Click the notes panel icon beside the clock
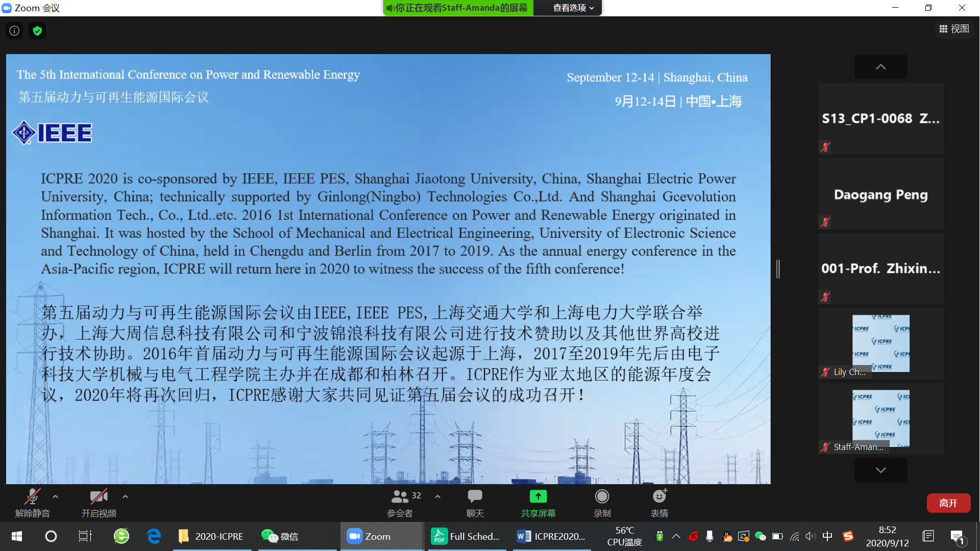 928,536
